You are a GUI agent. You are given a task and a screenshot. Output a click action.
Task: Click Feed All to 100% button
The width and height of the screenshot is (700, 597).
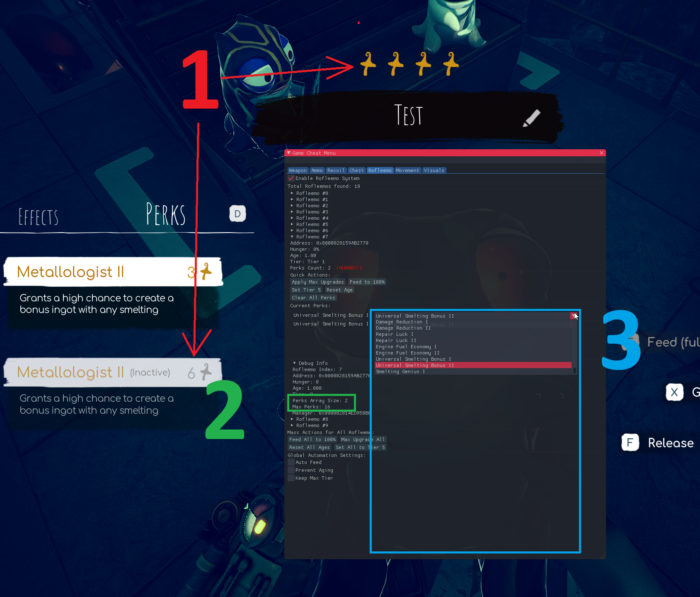point(312,439)
